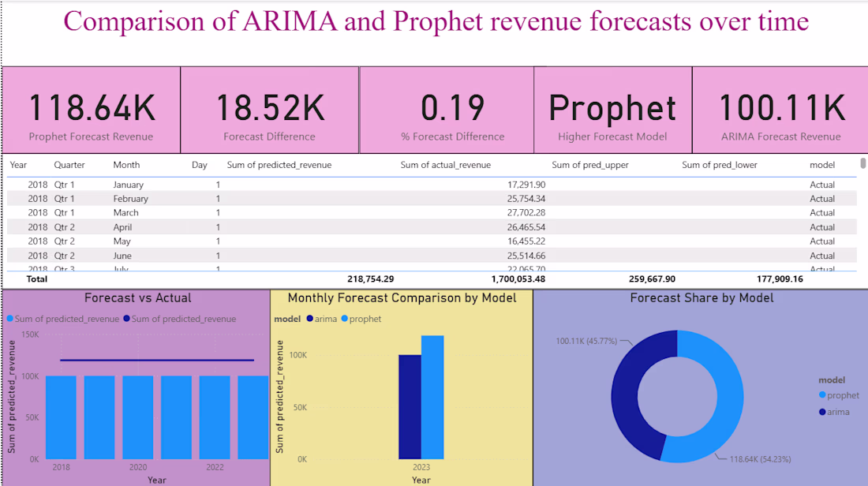Image resolution: width=868 pixels, height=486 pixels.
Task: Click the Sum of actual_revenue column header
Action: coord(446,165)
